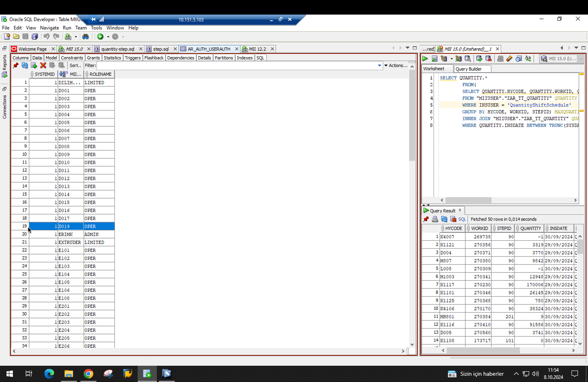Click the SQL link in Query Result toolbar

pyautogui.click(x=462, y=219)
